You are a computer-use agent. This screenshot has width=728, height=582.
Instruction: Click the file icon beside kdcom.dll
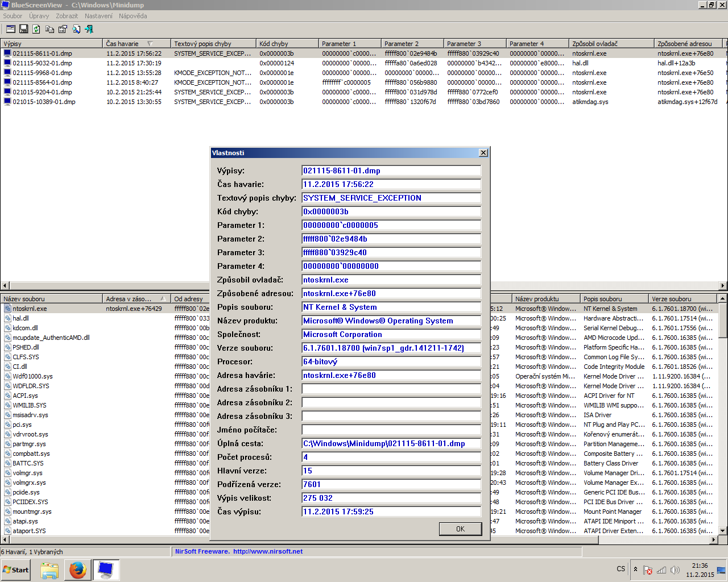coord(7,328)
